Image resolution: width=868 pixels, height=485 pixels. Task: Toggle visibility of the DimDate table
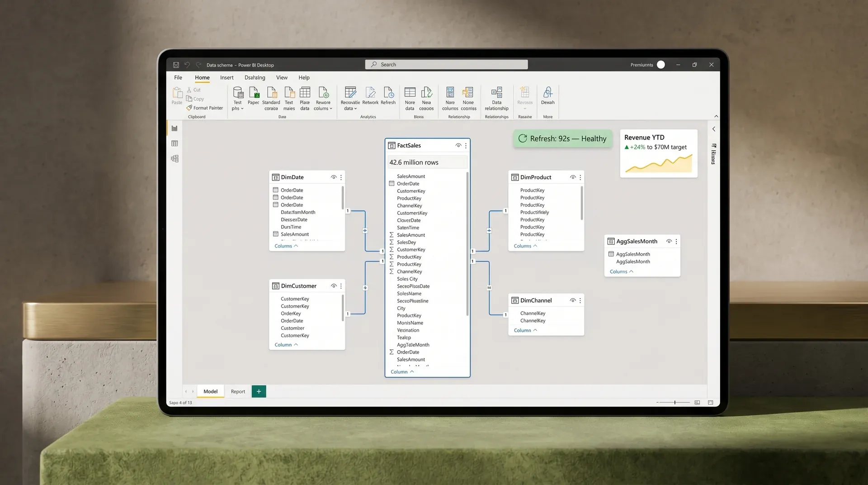point(334,177)
